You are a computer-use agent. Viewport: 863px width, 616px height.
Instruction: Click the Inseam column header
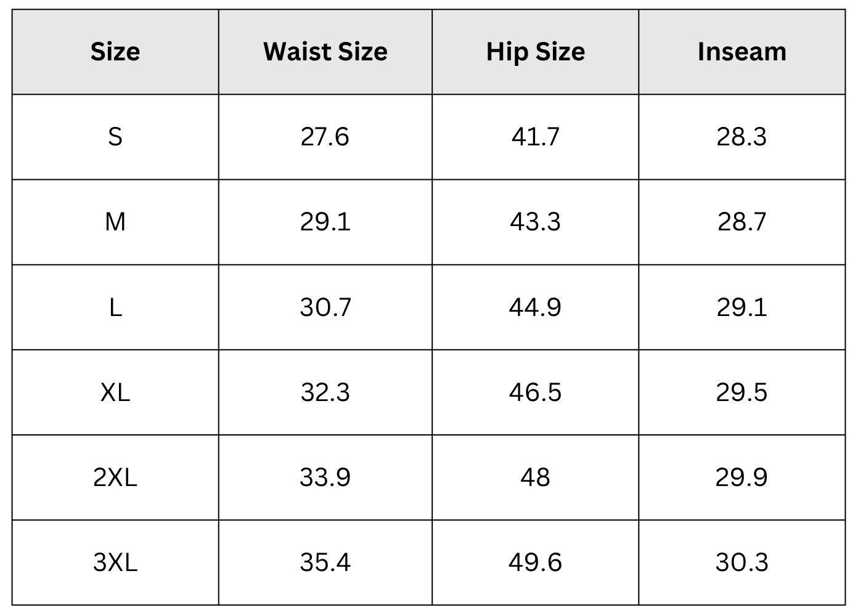742,52
